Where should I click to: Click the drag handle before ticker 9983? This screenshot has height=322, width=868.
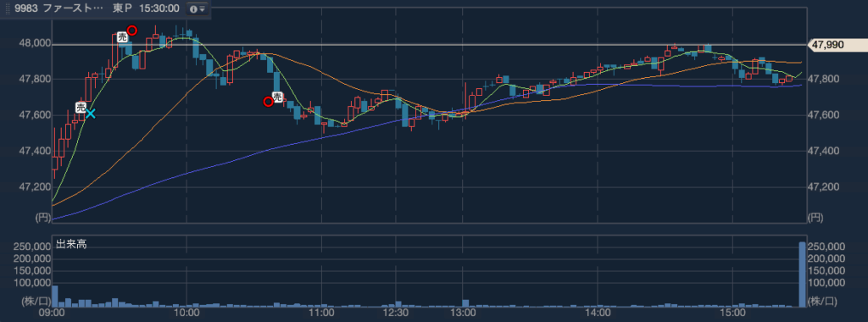pos(7,8)
